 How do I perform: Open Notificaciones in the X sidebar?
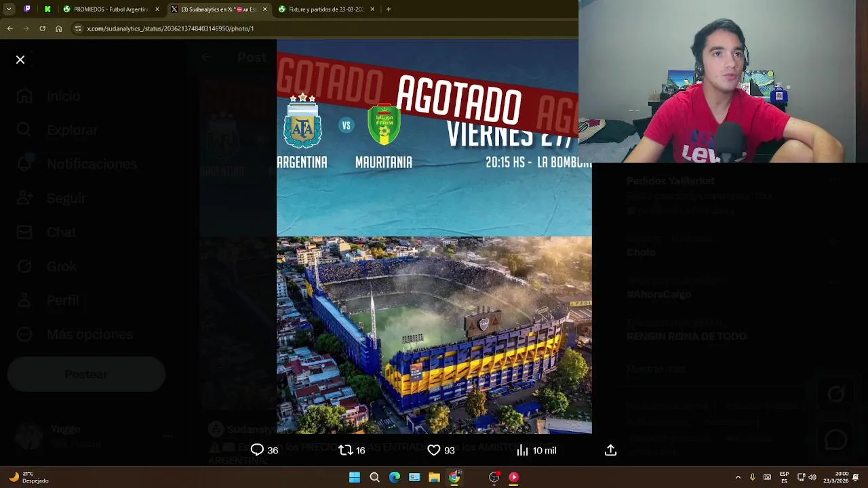pos(77,164)
